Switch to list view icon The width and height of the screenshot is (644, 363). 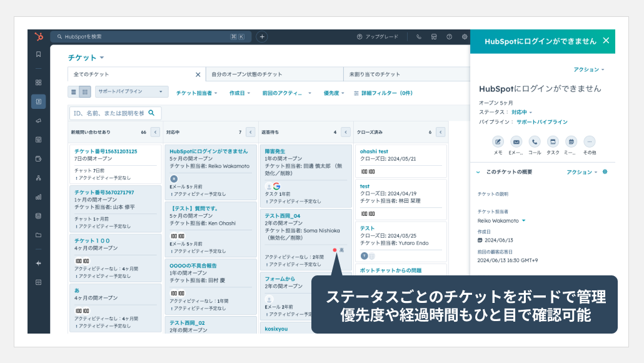click(74, 92)
